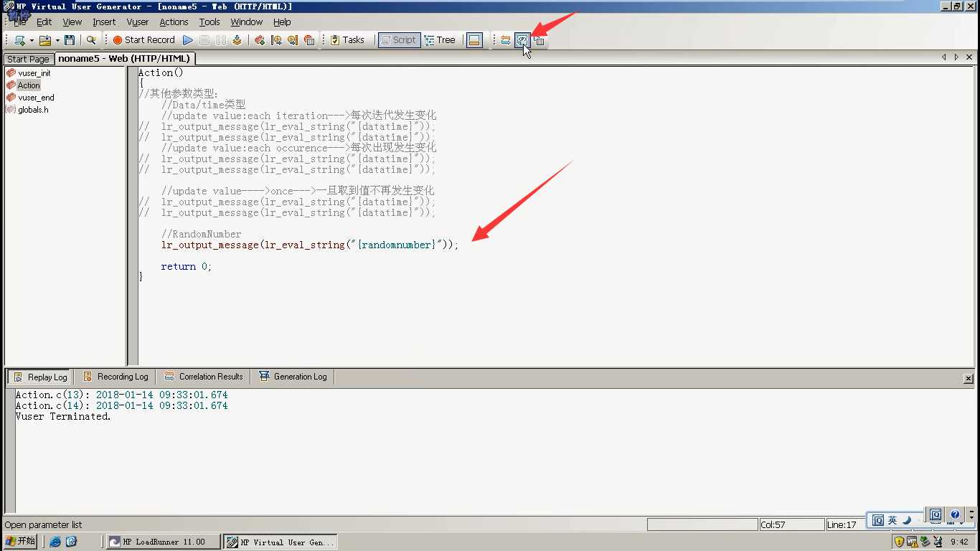Open the Help menu

pyautogui.click(x=282, y=22)
